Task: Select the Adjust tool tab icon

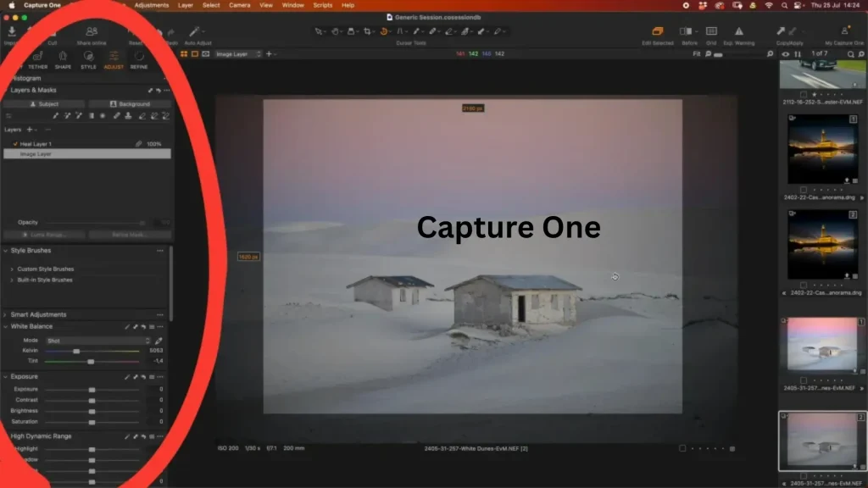Action: point(113,57)
